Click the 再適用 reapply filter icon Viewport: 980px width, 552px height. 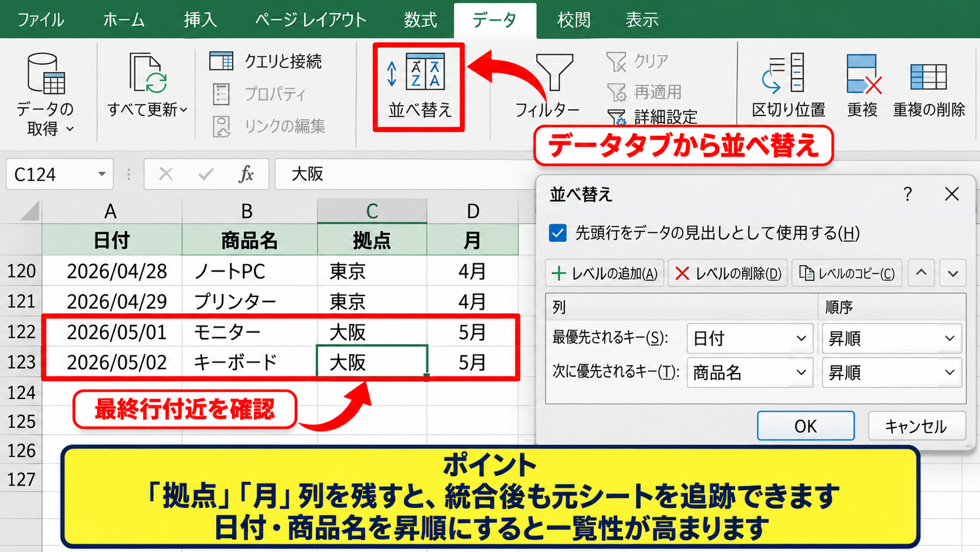click(x=617, y=92)
